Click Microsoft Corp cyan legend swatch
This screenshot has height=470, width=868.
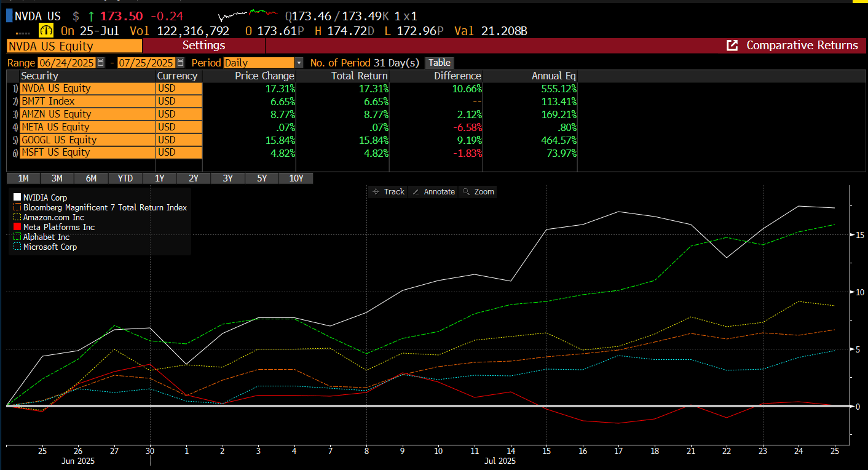pyautogui.click(x=17, y=247)
